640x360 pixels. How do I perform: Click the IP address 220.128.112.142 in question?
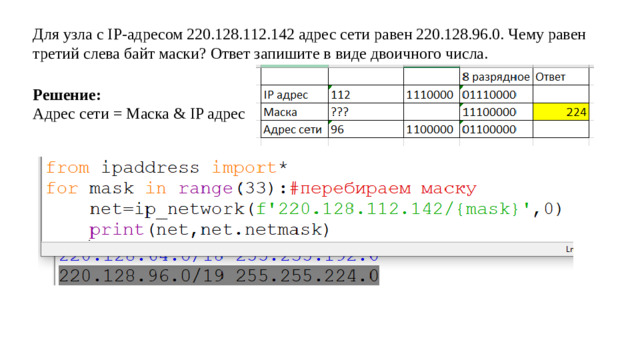(240, 34)
